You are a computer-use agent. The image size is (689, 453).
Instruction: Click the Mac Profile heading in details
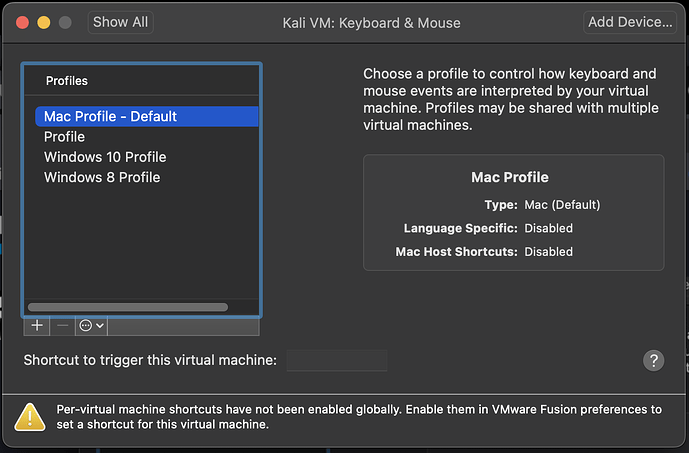[x=510, y=177]
